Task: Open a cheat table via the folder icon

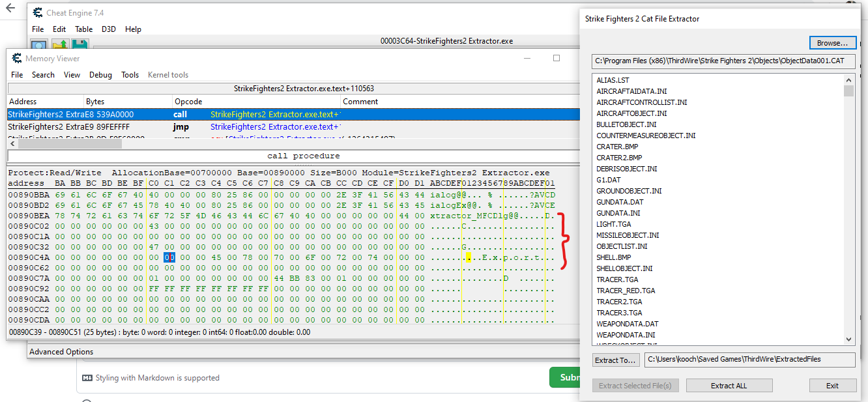Action: pyautogui.click(x=60, y=46)
